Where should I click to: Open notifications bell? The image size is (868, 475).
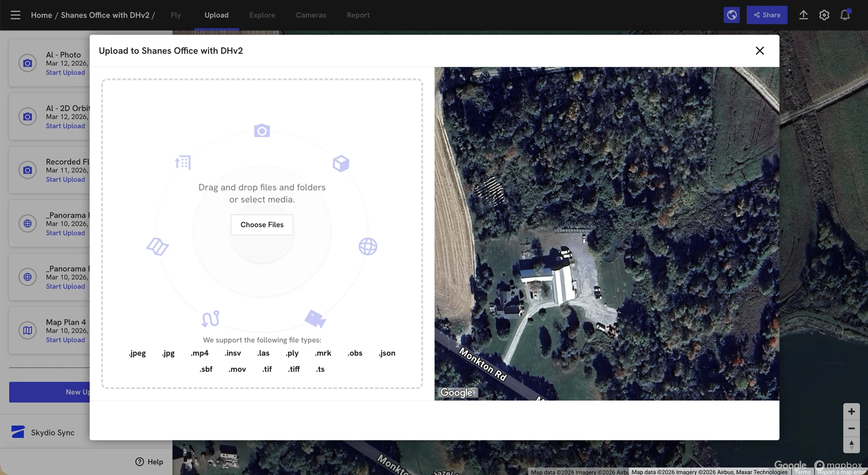845,15
